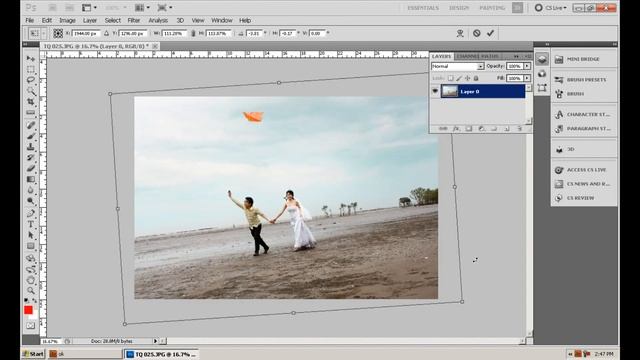
Task: Click the rotation angle input field
Action: (255, 33)
